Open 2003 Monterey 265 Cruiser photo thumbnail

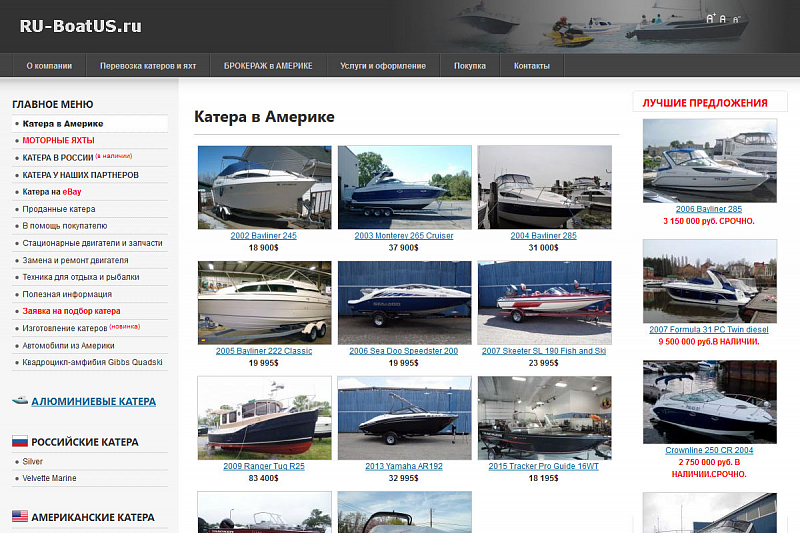405,187
